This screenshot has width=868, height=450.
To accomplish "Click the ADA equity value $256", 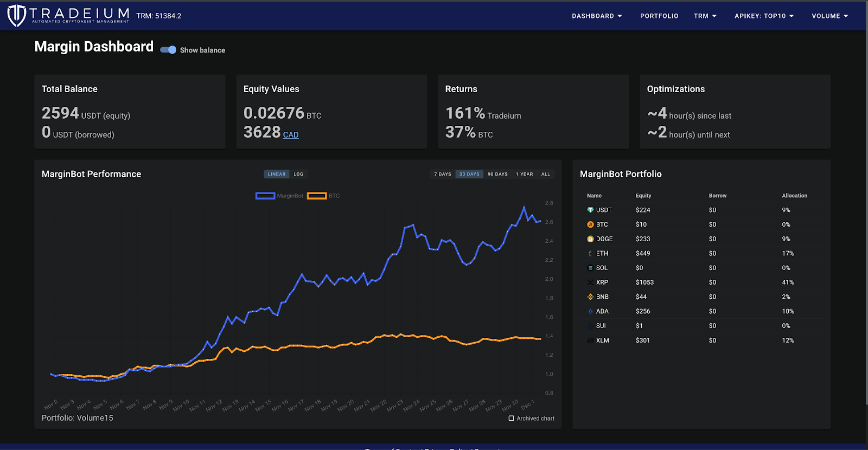I will (x=643, y=311).
